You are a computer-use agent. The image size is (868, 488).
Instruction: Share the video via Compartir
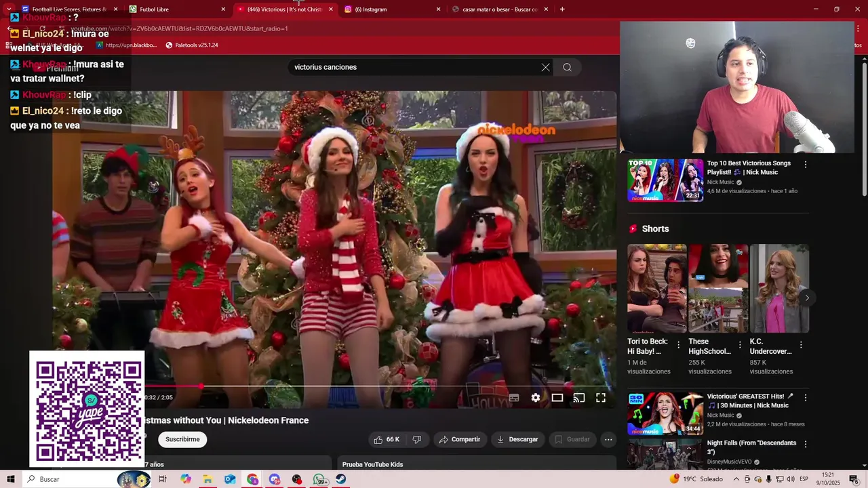459,439
